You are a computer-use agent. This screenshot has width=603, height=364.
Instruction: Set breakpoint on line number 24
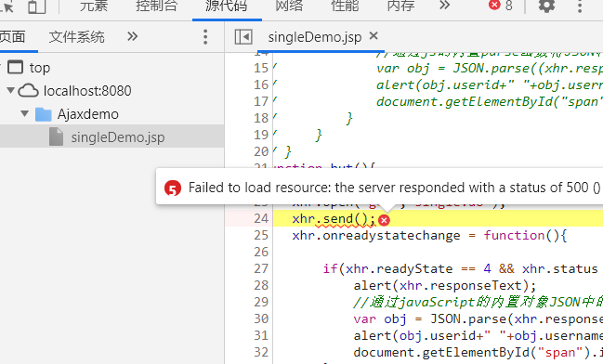261,218
